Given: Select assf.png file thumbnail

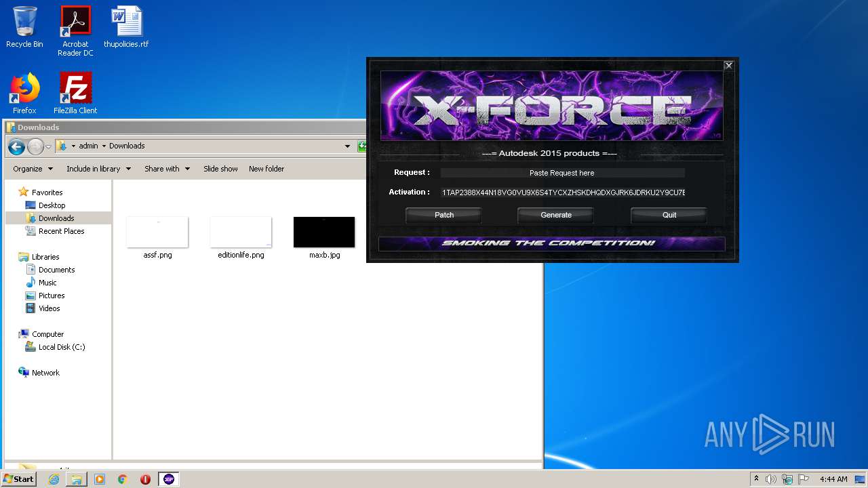Looking at the screenshot, I should coord(157,238).
